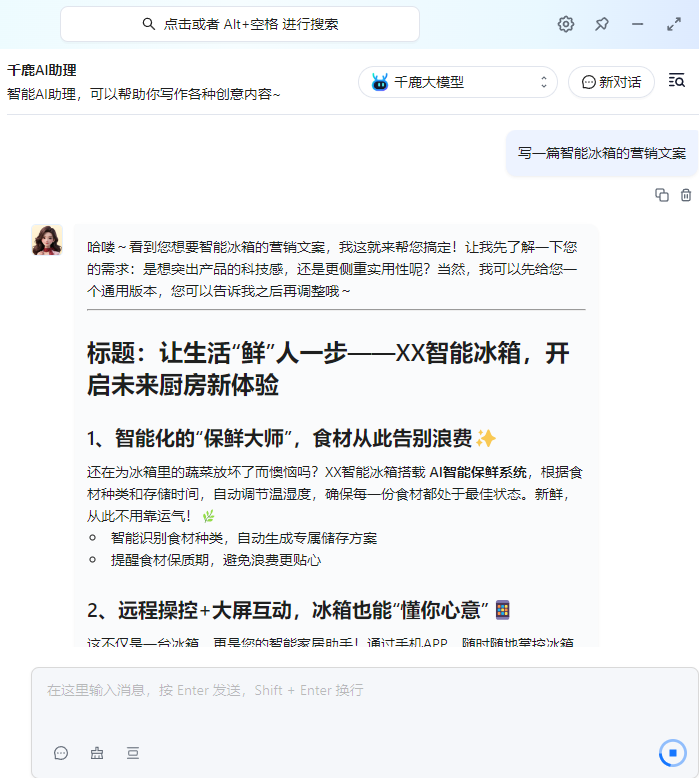Click the search bar 点击或者 Alt+空格 进行搜索
Viewport: 699px width, 778px height.
point(240,24)
